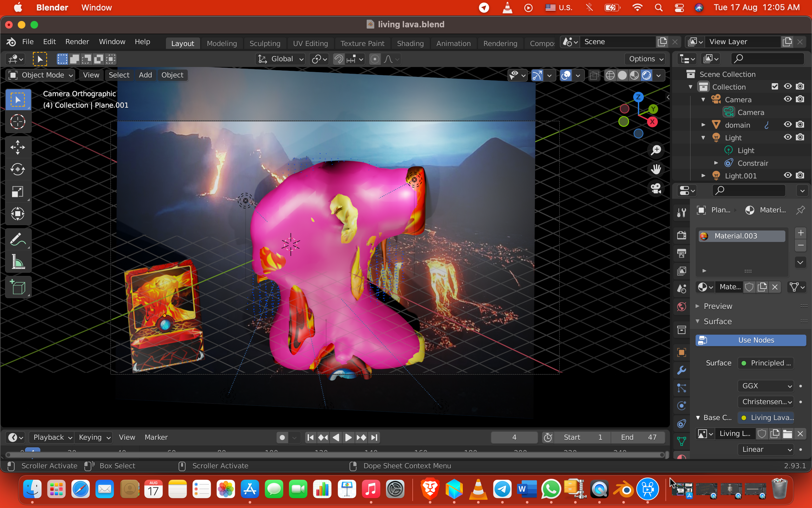Open the Christensen subsurface method dropdown
812x508 pixels.
tap(766, 402)
